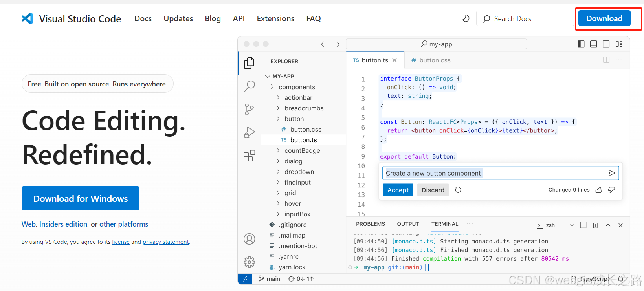Image resolution: width=644 pixels, height=291 pixels.
Task: Rerun the request with refresh icon
Action: [x=458, y=190]
